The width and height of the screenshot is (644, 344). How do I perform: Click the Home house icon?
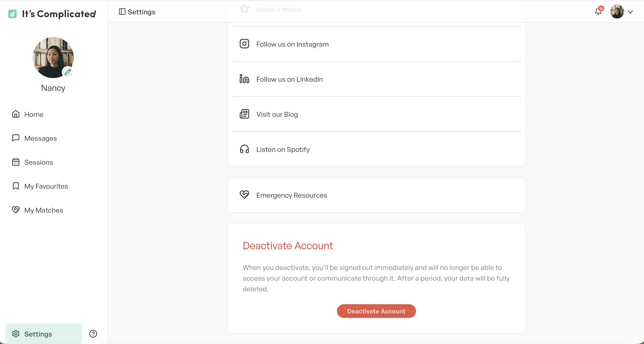click(16, 114)
